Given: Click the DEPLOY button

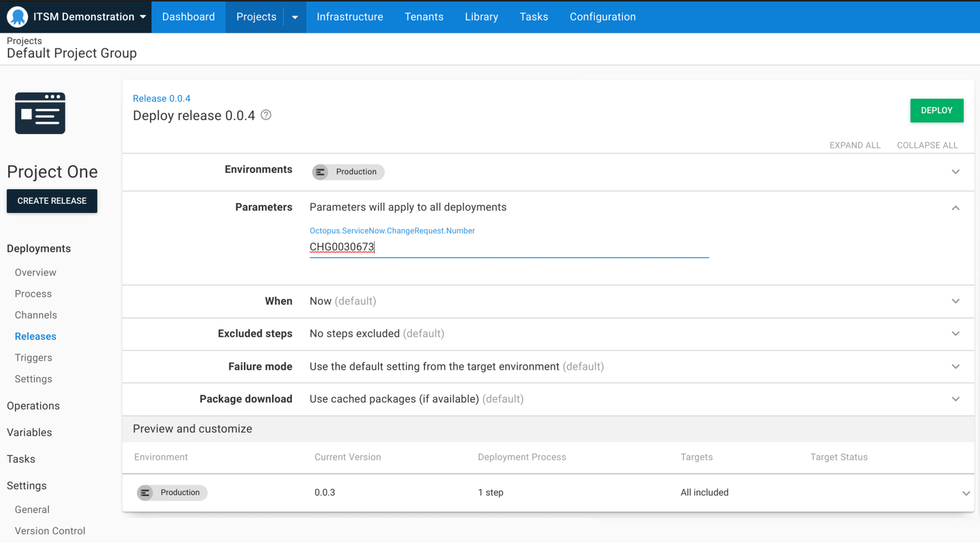Looking at the screenshot, I should [937, 110].
